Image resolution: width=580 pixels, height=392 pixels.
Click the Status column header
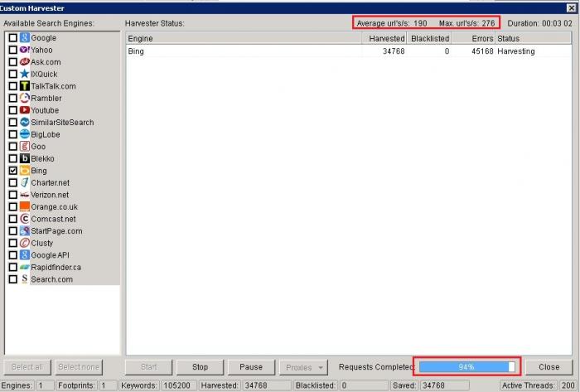pyautogui.click(x=533, y=38)
